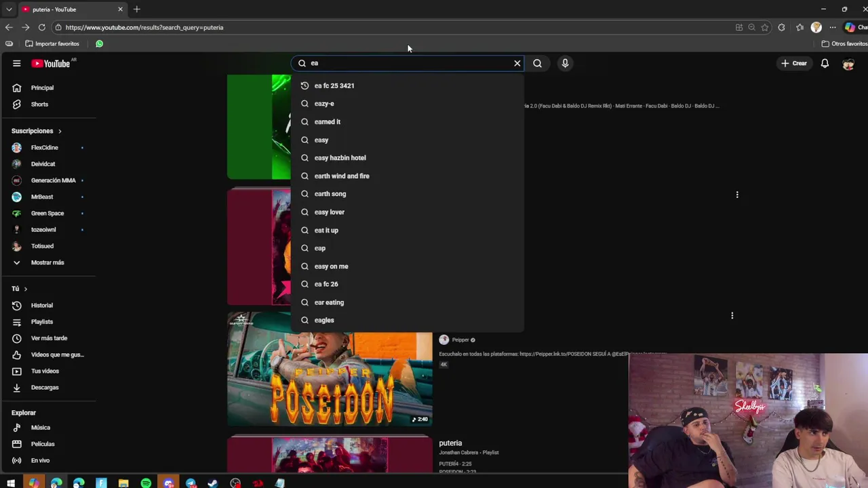This screenshot has height=488, width=868.
Task: Open Peipper channel name link
Action: [x=460, y=340]
